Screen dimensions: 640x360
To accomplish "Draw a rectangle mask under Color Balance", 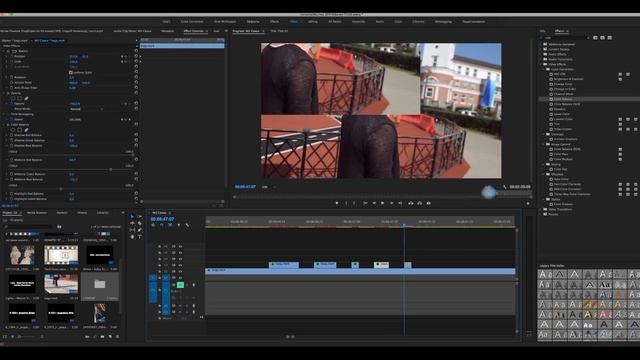I will [x=20, y=130].
